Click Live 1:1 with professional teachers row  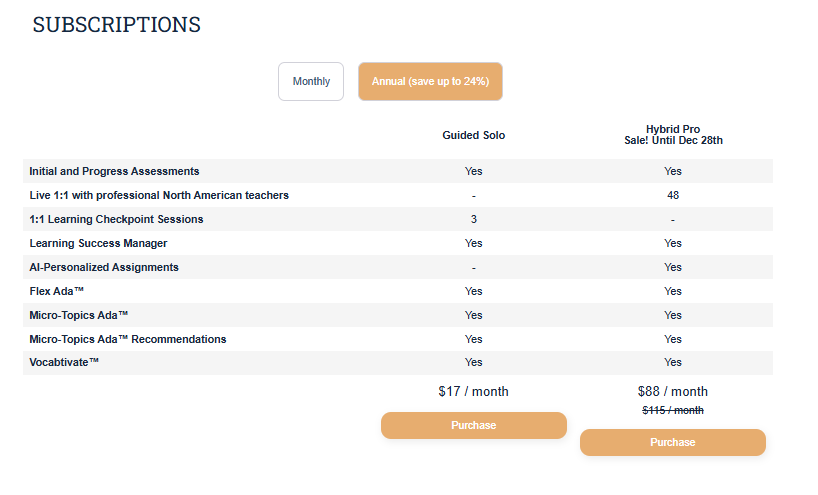point(159,195)
